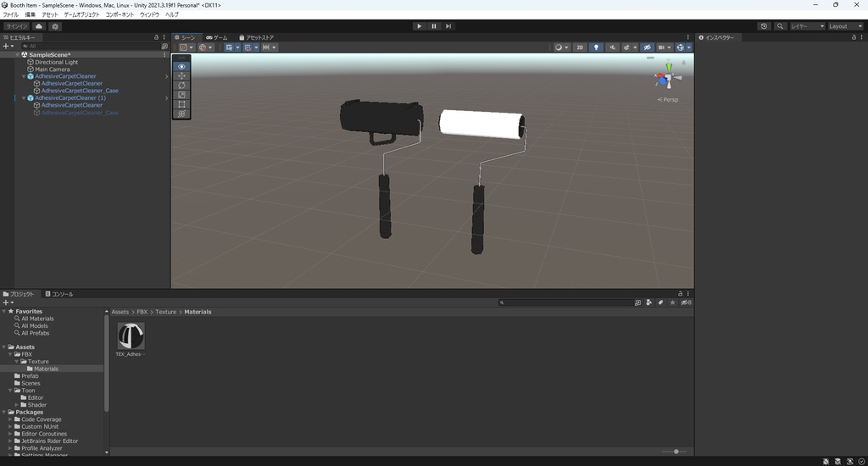Toggle scene gizmos button
Screen dimensions: 868x466
coord(681,47)
